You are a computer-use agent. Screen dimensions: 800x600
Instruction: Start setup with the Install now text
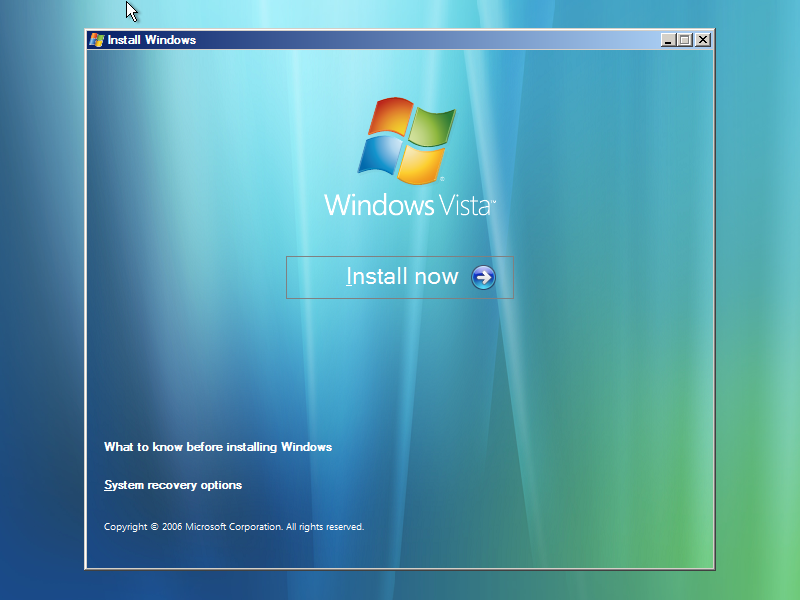(402, 277)
